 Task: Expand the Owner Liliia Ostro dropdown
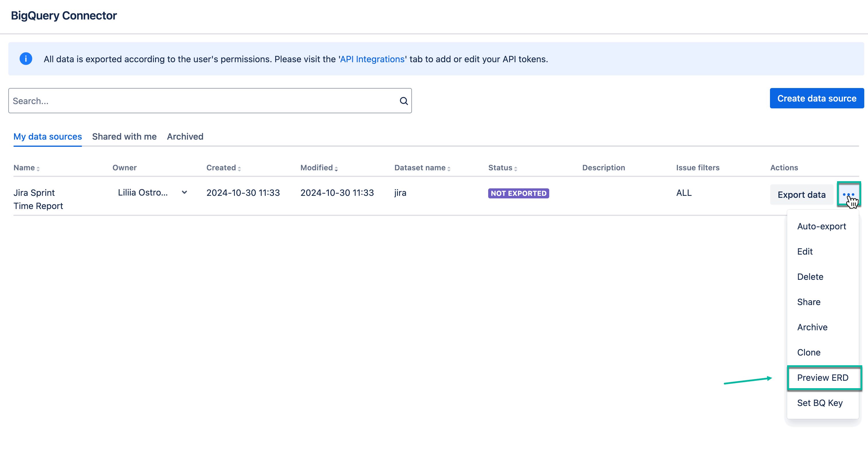point(184,192)
